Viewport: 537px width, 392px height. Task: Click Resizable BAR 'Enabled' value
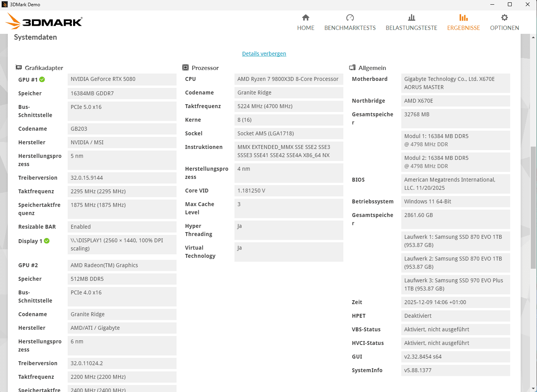click(122, 227)
